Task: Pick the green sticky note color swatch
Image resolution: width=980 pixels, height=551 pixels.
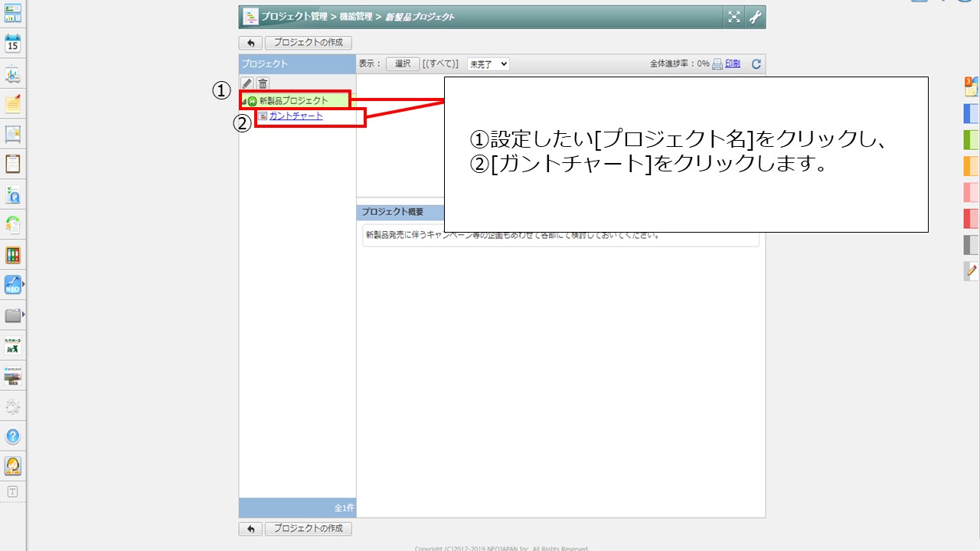Action: pos(971,139)
